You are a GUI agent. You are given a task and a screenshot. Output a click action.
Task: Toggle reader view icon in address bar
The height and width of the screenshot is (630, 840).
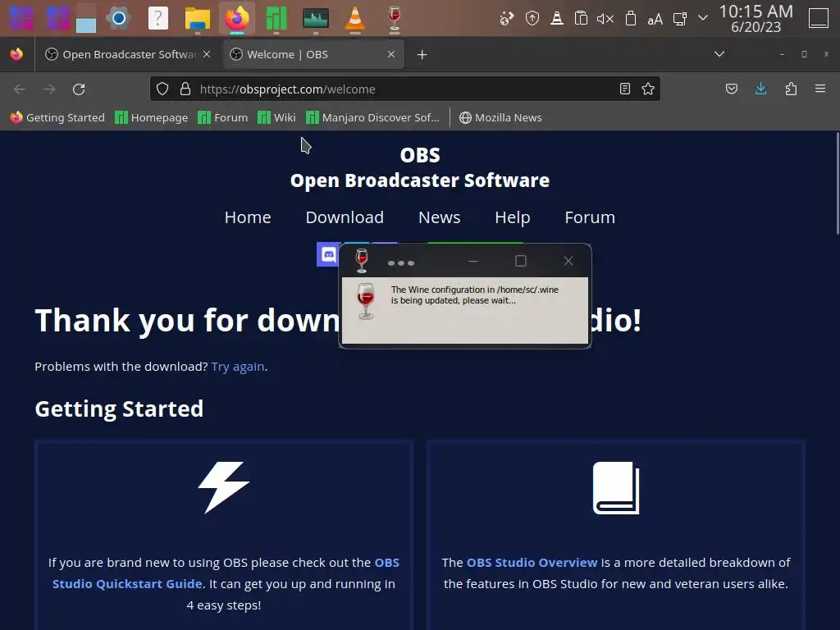(624, 89)
